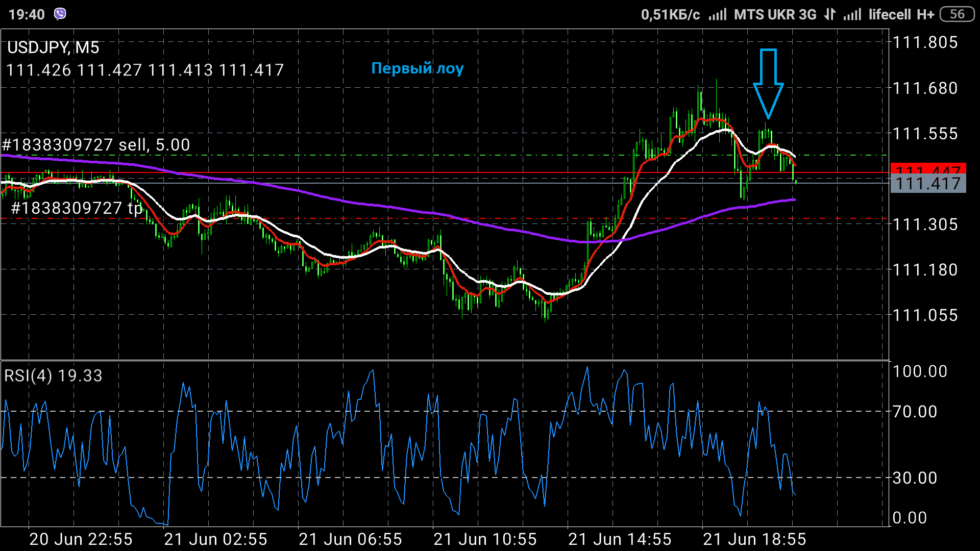The height and width of the screenshot is (551, 980).
Task: Tap the 21 Jun 18:55 time label
Action: point(754,539)
